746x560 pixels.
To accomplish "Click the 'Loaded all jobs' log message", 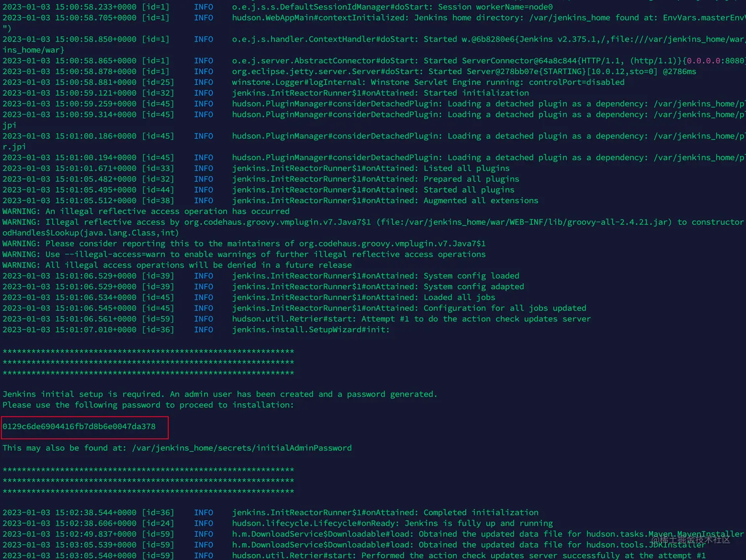I will click(x=459, y=298).
